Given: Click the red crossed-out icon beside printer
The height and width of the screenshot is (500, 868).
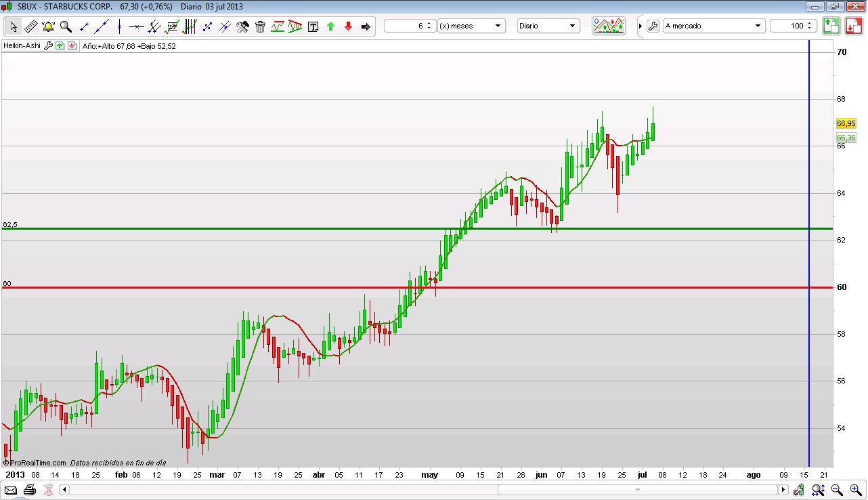Looking at the screenshot, I should [x=48, y=490].
